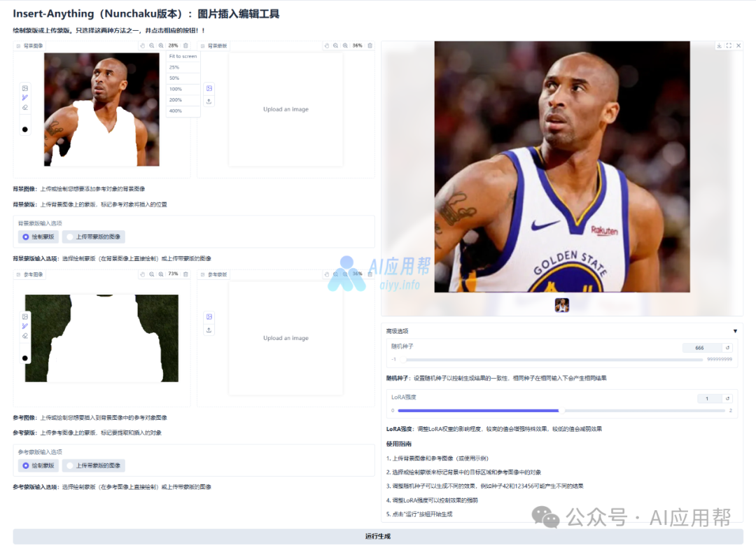Zoom out in 背景图像 panel
This screenshot has height=548, width=756.
[x=151, y=45]
